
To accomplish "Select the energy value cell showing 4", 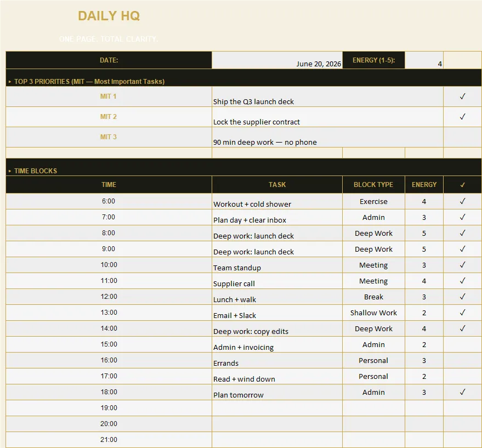I will point(424,60).
